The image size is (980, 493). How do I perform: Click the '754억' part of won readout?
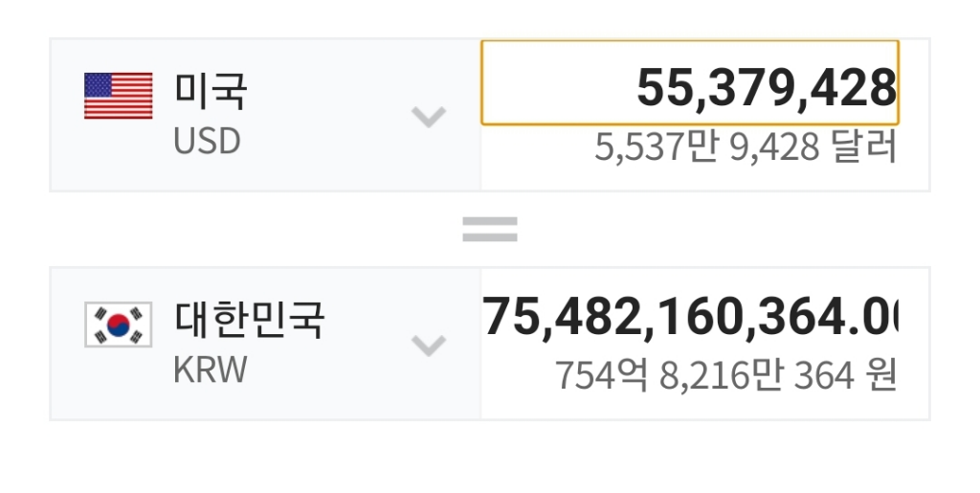[603, 375]
